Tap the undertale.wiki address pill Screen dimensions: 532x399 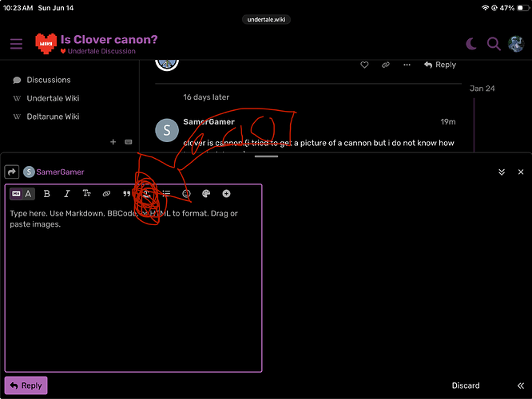click(x=266, y=20)
